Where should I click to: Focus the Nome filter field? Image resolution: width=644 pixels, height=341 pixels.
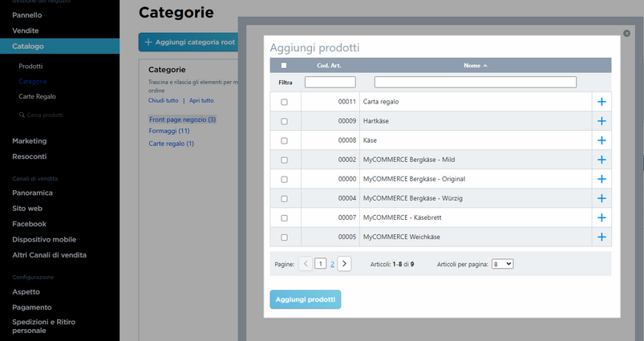click(x=476, y=82)
